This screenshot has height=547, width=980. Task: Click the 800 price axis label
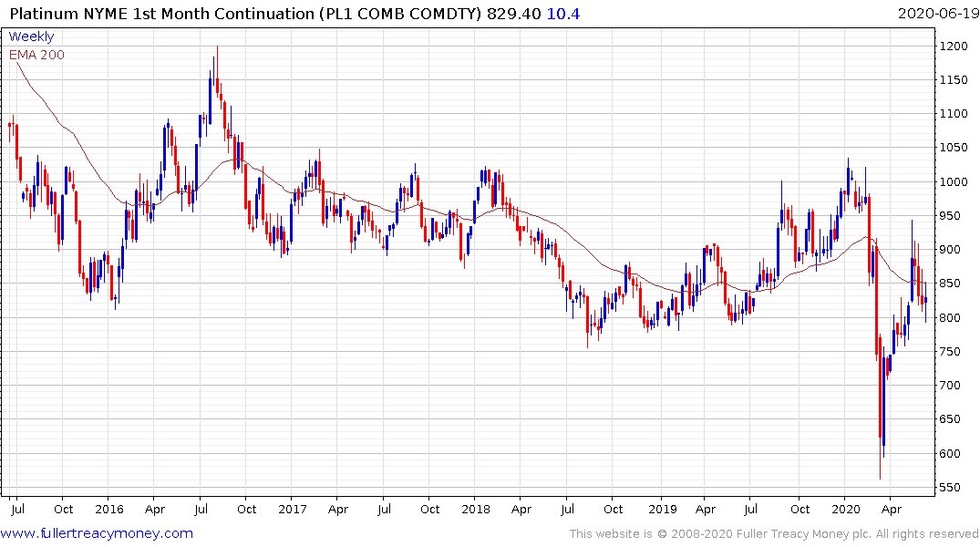tap(950, 317)
